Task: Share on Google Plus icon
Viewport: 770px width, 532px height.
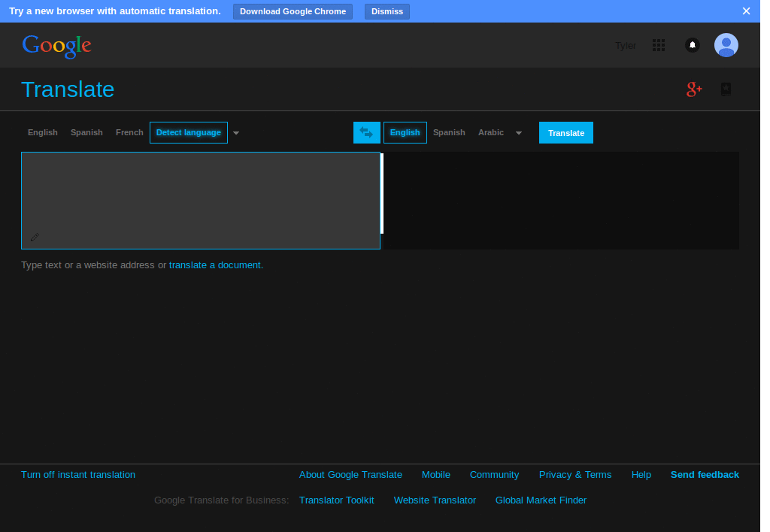Action: tap(694, 89)
